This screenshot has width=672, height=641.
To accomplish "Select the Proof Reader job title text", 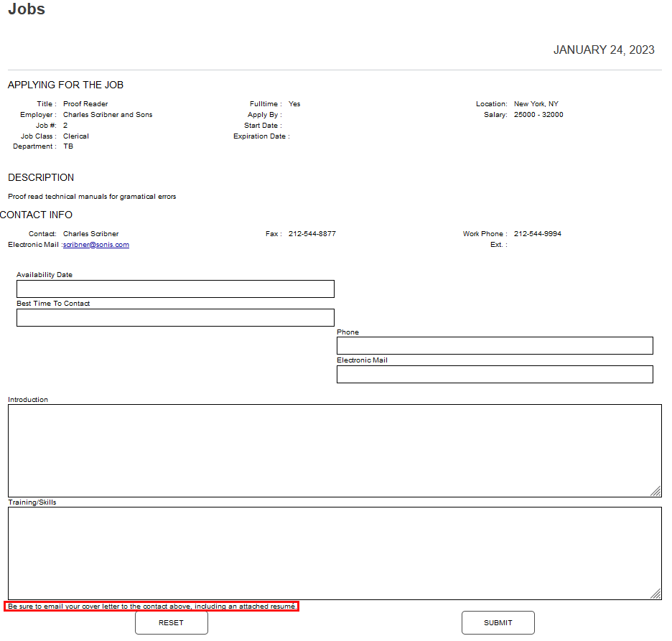I will pyautogui.click(x=85, y=103).
